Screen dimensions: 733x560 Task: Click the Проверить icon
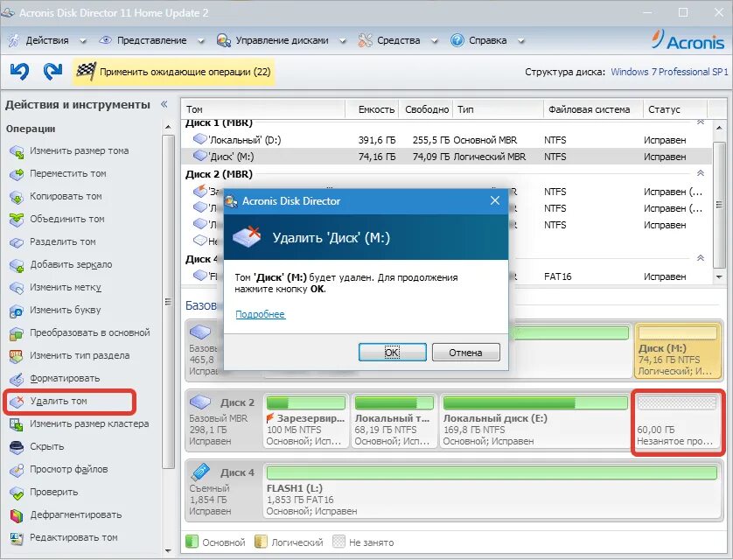(x=17, y=493)
